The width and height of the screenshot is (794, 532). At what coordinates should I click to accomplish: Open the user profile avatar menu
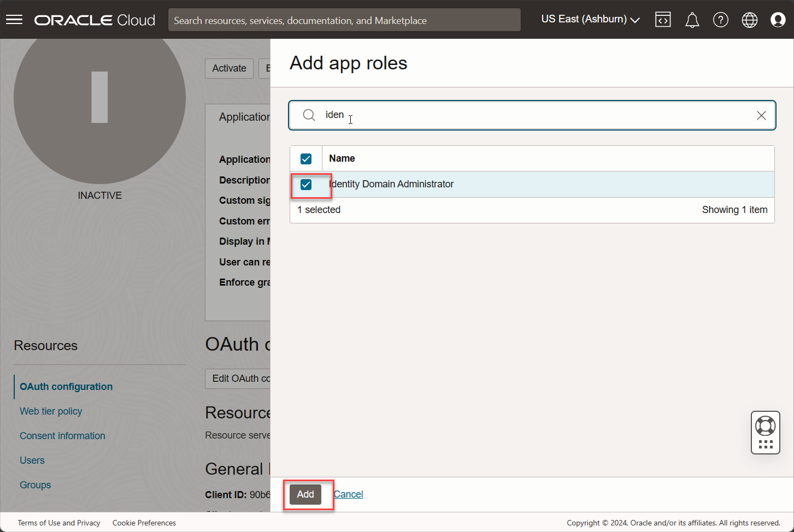tap(778, 20)
